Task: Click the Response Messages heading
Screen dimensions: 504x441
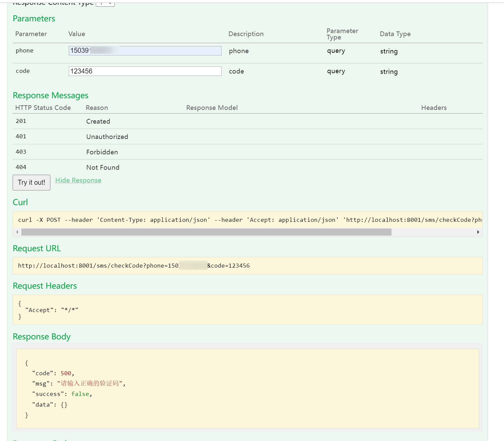Action: tap(50, 96)
